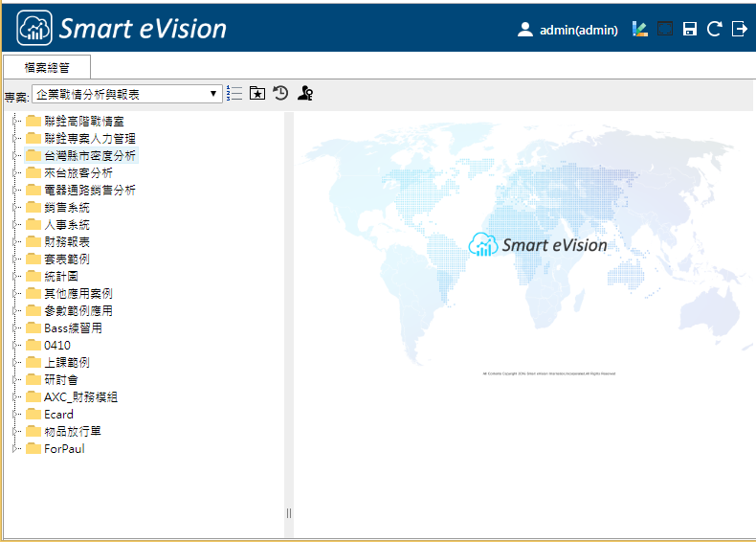This screenshot has width=756, height=542.
Task: Click the refresh arrow icon in header
Action: 714,29
